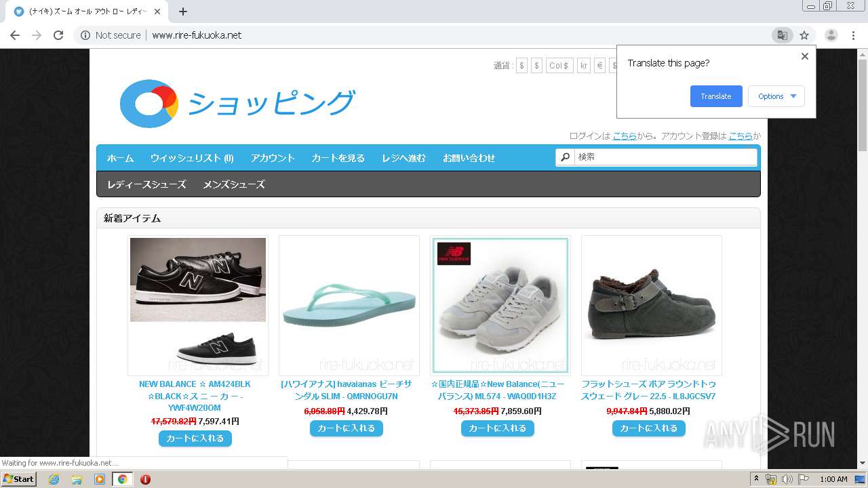Click the volume speaker tray icon
Screen dimensions: 868x488
click(x=787, y=479)
